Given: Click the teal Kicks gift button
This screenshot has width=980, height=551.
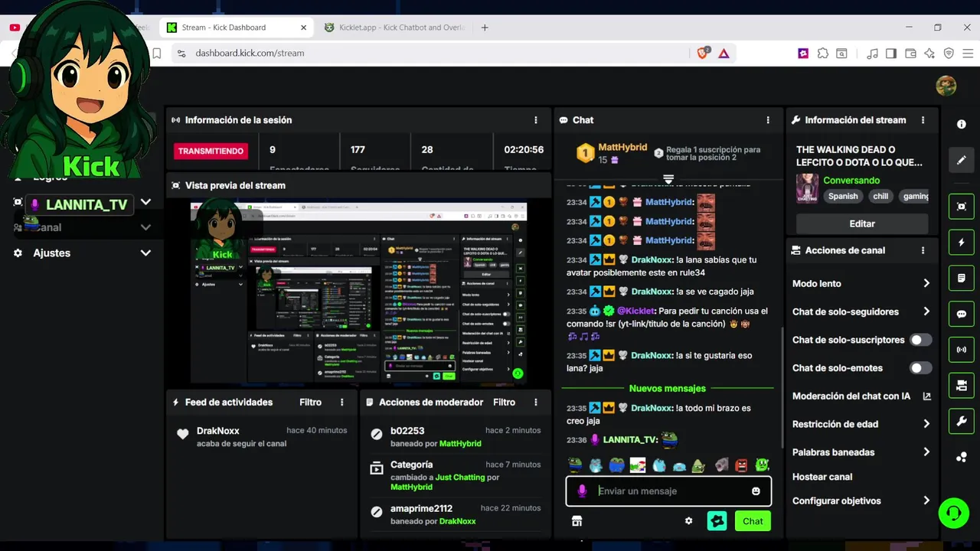Looking at the screenshot, I should [x=717, y=521].
